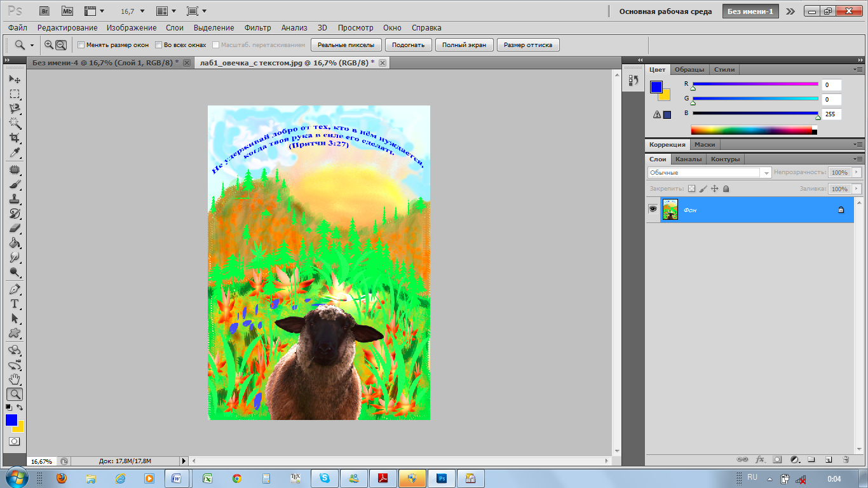This screenshot has width=868, height=488.
Task: Select the Type tool
Action: click(15, 304)
